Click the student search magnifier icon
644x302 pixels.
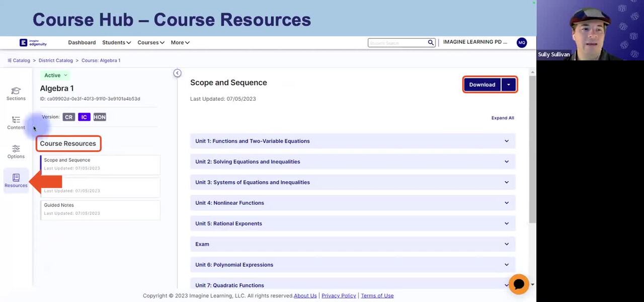431,43
